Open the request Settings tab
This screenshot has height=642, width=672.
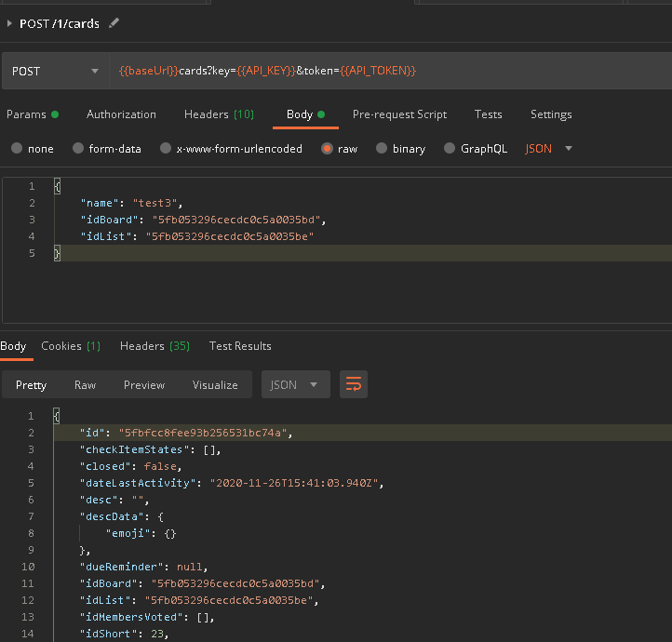click(551, 114)
